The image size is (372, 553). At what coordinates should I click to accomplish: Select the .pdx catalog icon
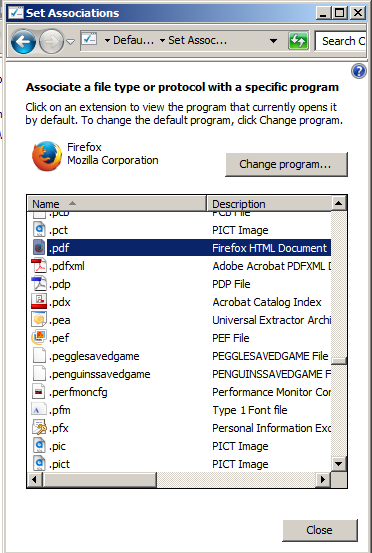tap(39, 302)
